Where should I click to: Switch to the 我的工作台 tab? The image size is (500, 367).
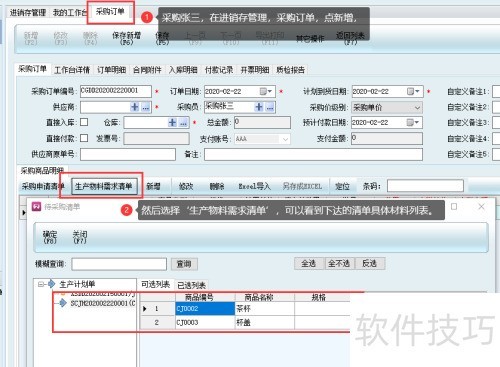tap(69, 13)
